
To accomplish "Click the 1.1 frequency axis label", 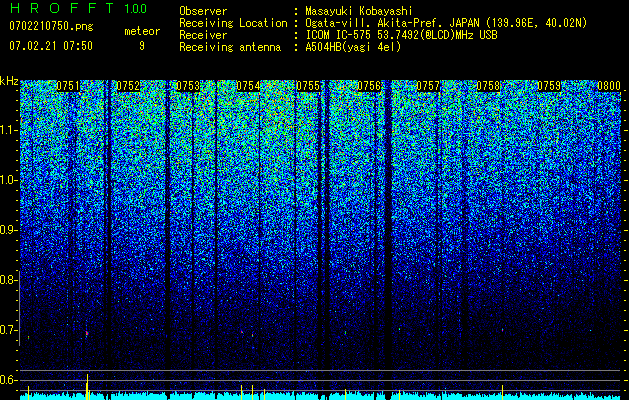I will coord(8,130).
